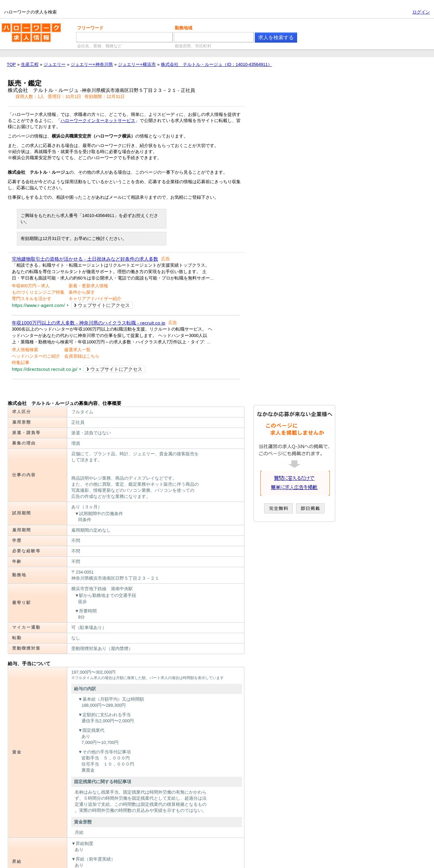Screen dimensions: 434x868
Task: Open the 宅地建物取引士の資格が活かせる ad title
Action: click(x=85, y=259)
